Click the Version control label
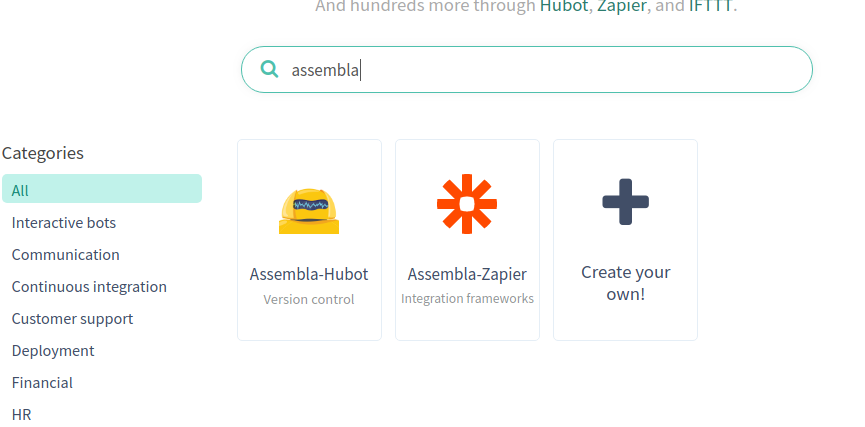This screenshot has width=865, height=427. tap(309, 300)
